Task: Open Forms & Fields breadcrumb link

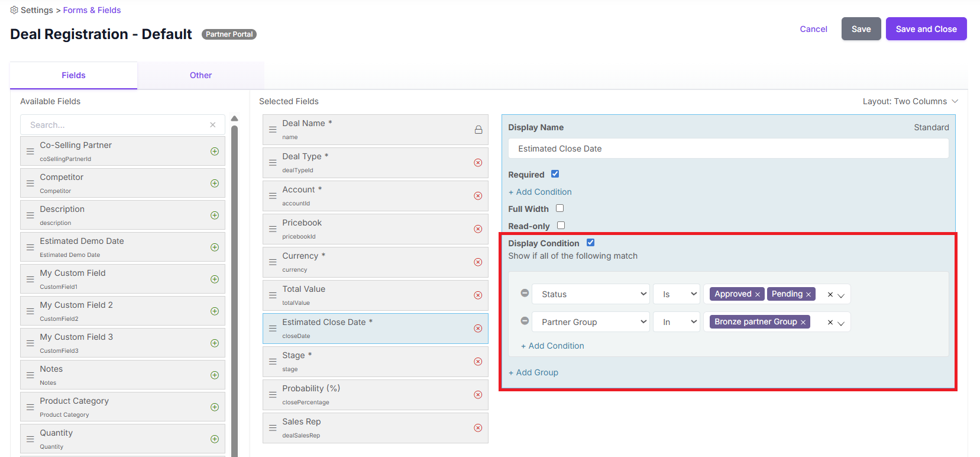Action: [x=92, y=10]
